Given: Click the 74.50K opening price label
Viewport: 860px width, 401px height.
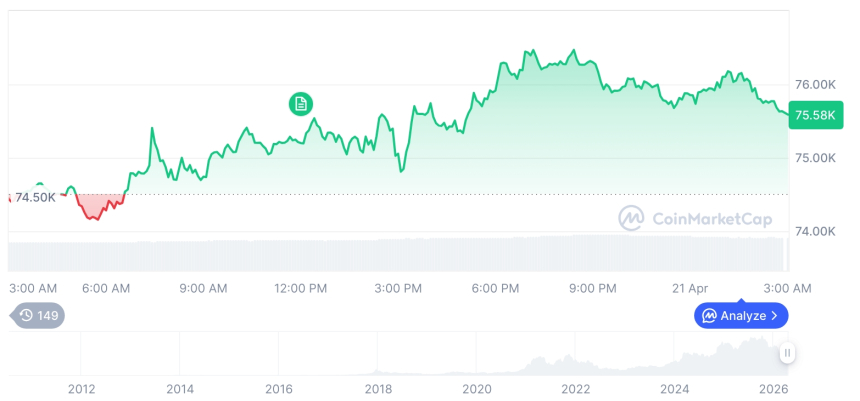Looking at the screenshot, I should 35,197.
